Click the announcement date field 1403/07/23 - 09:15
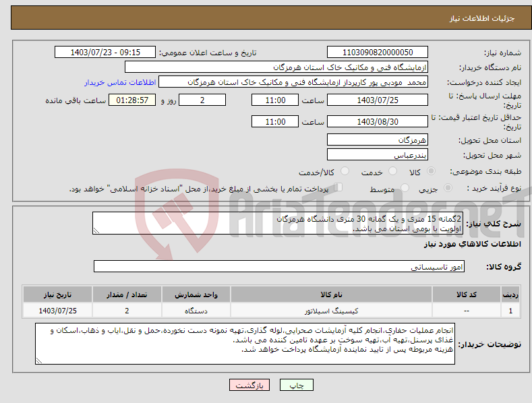This screenshot has height=403, width=532. pos(105,53)
